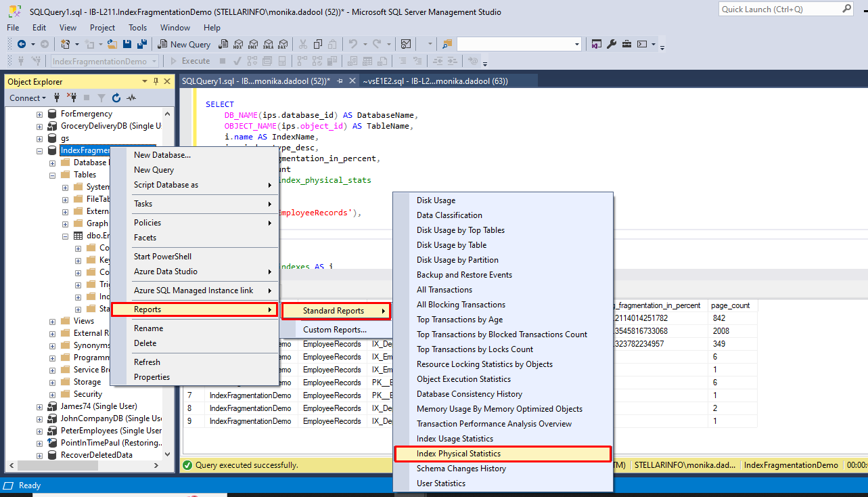Click the Database Engine Query icon

tap(223, 44)
